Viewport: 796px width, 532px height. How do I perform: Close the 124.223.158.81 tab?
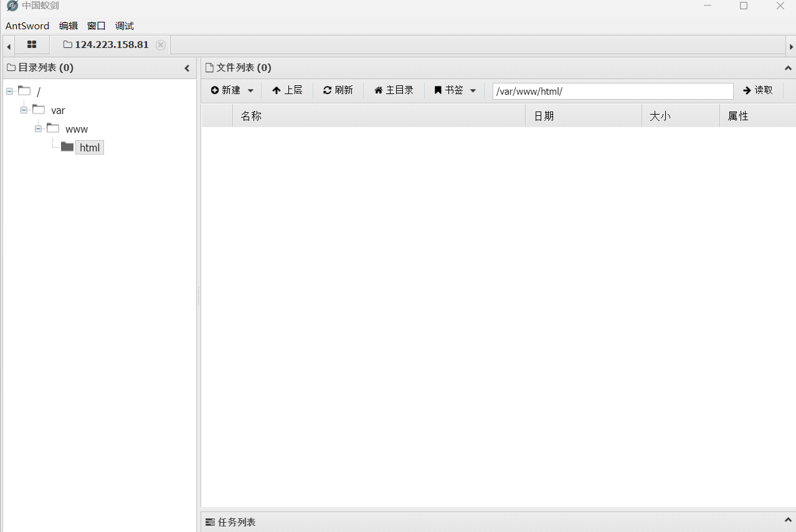(x=161, y=45)
